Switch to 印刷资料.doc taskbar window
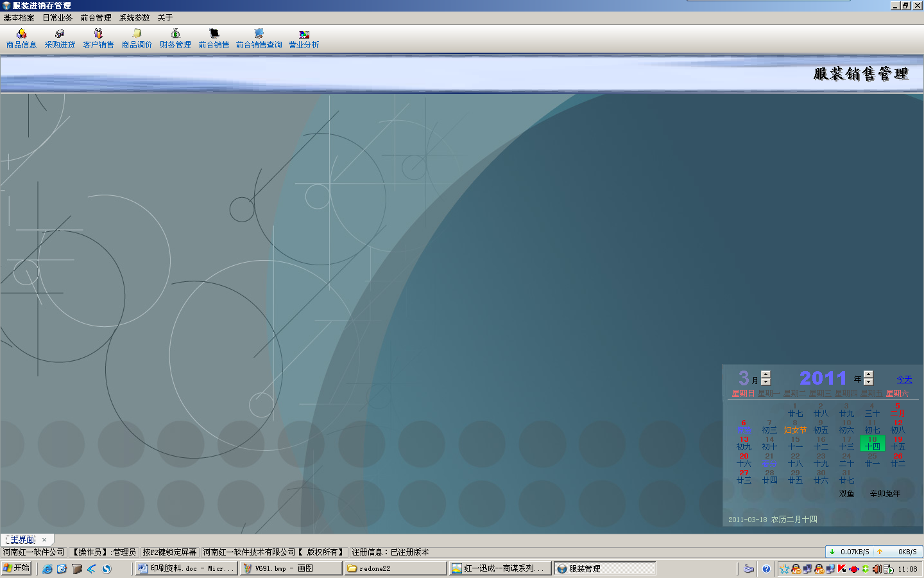The height and width of the screenshot is (578, 924). click(x=186, y=568)
